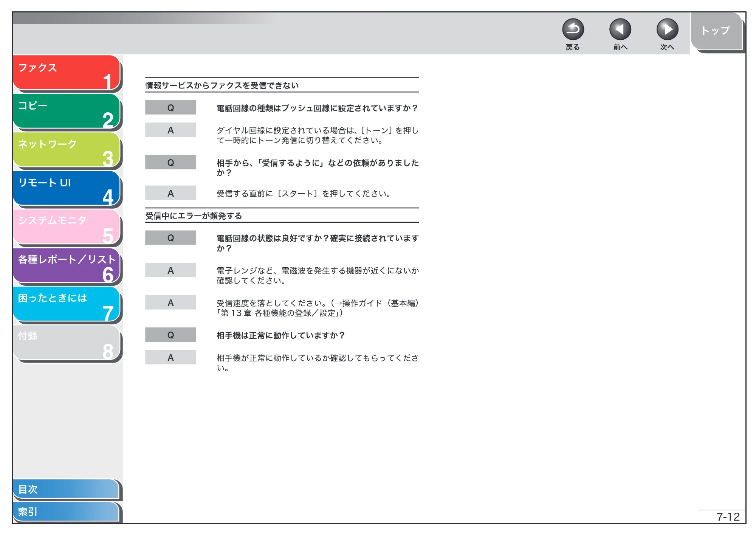Viewport: 756px width, 535px height.
Task: Click question about 「受信するように」 request
Action: (318, 167)
